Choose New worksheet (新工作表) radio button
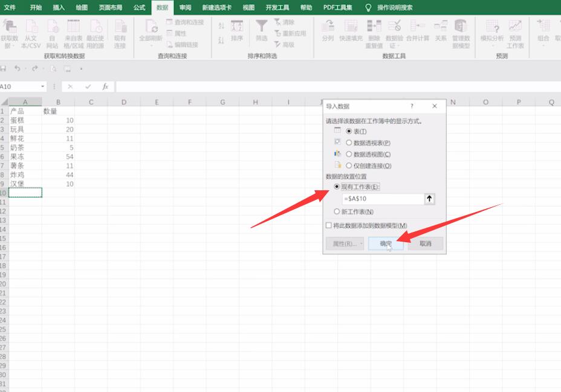 tap(337, 211)
